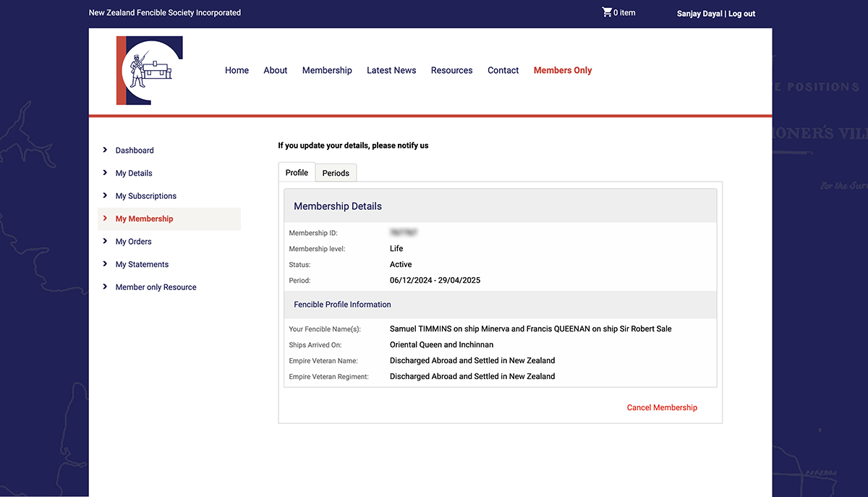Open the shopping cart icon
868x497 pixels.
(x=607, y=12)
